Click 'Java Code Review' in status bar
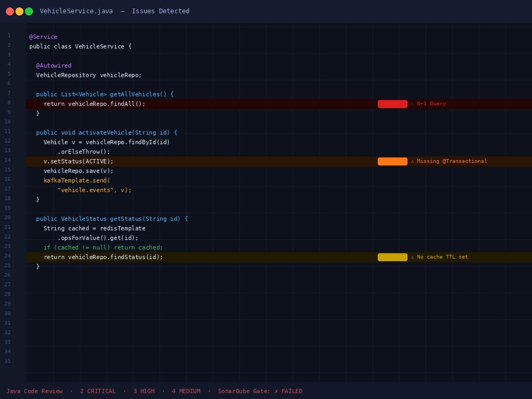 pyautogui.click(x=35, y=391)
